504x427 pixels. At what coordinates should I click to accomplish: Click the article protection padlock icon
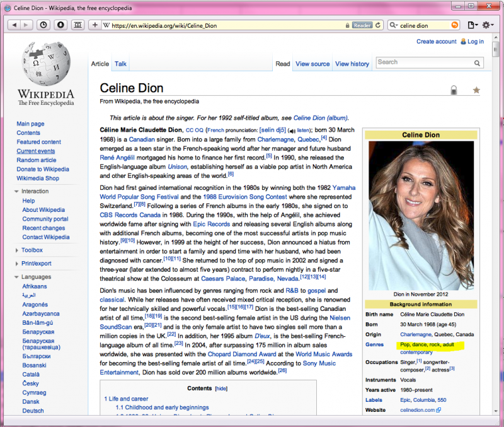[454, 90]
